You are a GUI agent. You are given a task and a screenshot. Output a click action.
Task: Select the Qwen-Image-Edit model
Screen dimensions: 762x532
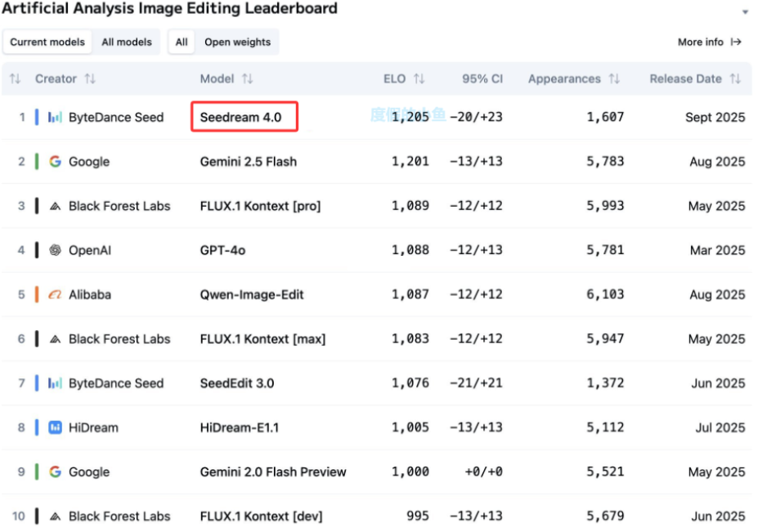[x=252, y=294]
